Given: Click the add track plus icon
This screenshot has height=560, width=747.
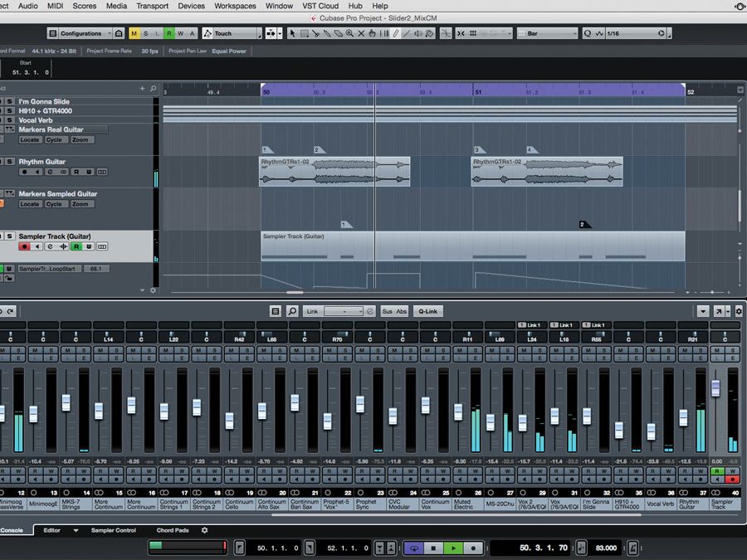Looking at the screenshot, I should click(142, 88).
